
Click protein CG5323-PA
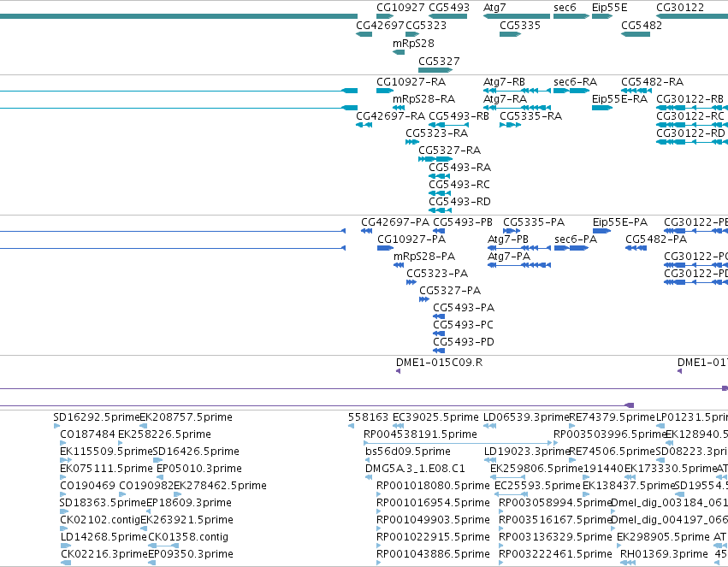437,275
